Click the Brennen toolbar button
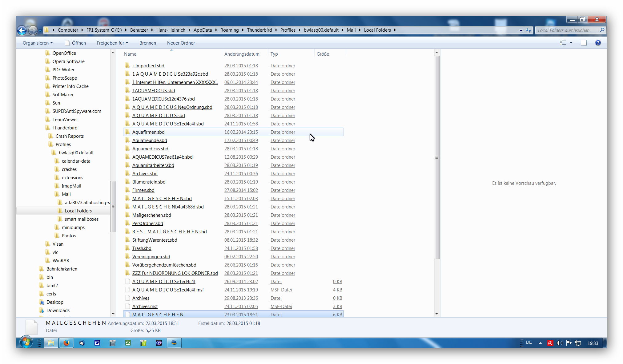The height and width of the screenshot is (364, 623). [147, 43]
